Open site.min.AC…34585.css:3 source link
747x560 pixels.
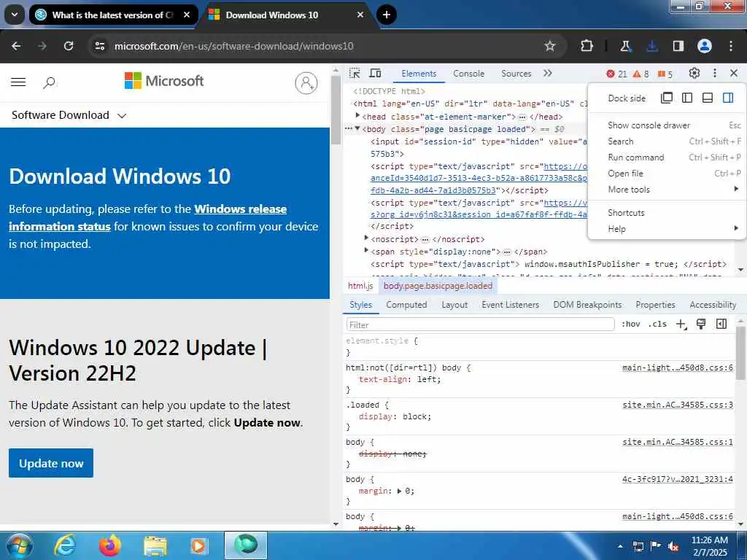678,405
